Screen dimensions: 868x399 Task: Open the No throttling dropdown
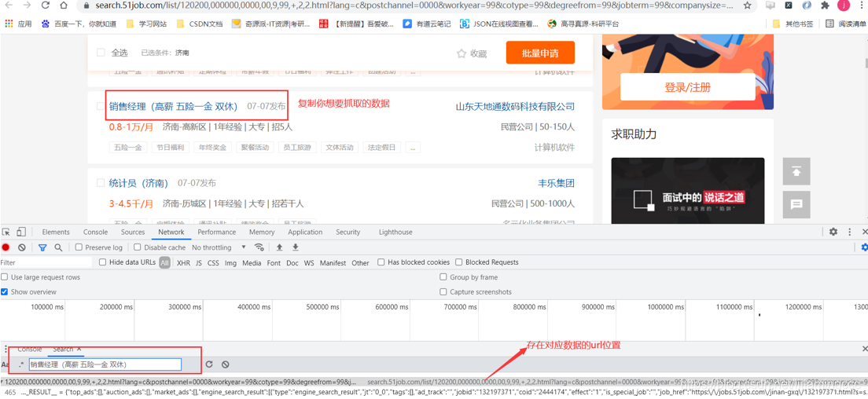pos(219,247)
